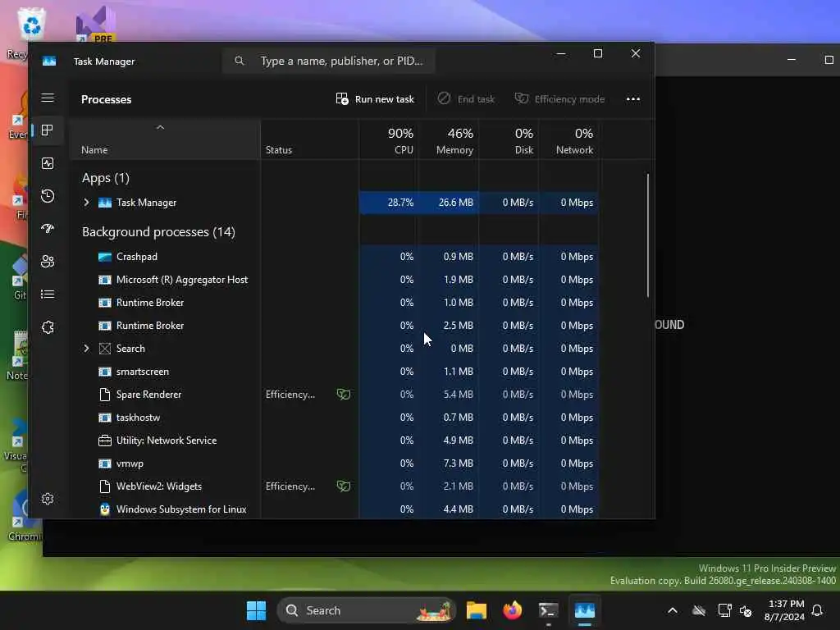Open the Task Manager navigation hamburger menu
Viewport: 840px width, 630px height.
coord(48,98)
